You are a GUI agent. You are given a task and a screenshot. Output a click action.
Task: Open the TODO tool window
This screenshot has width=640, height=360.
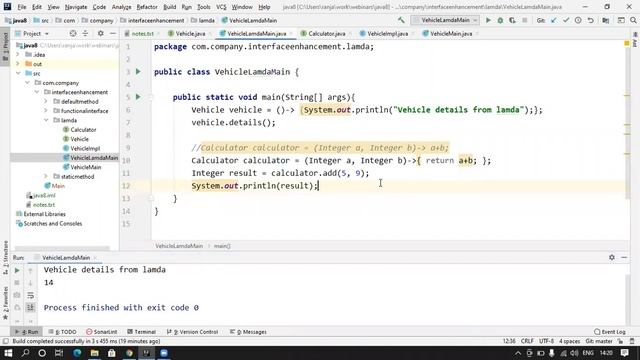click(62, 332)
